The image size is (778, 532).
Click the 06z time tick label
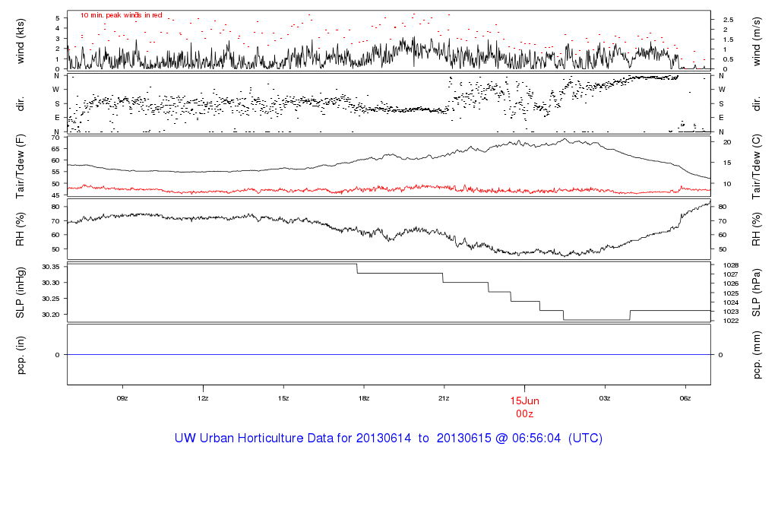[x=685, y=397]
